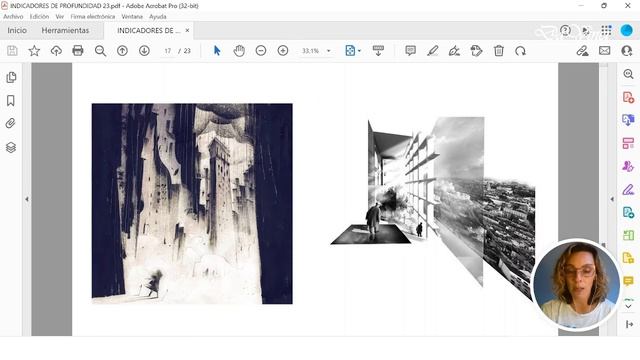
Task: Open the Edición menu
Action: (39, 17)
